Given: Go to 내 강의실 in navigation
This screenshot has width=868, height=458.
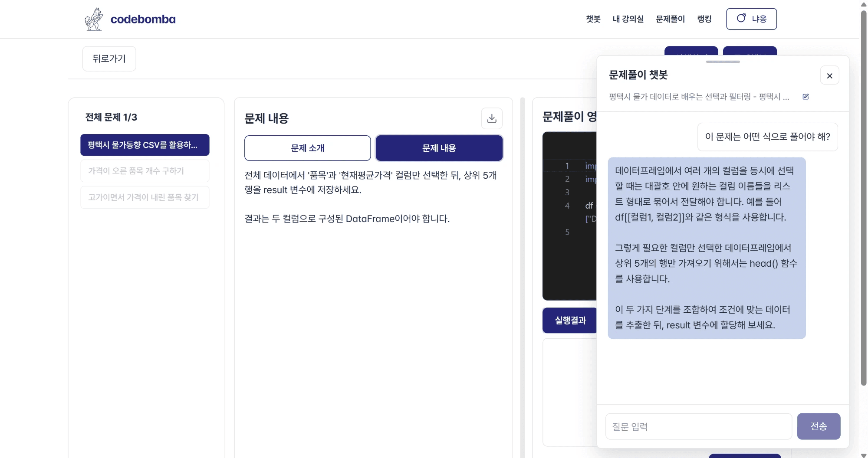Looking at the screenshot, I should 628,19.
